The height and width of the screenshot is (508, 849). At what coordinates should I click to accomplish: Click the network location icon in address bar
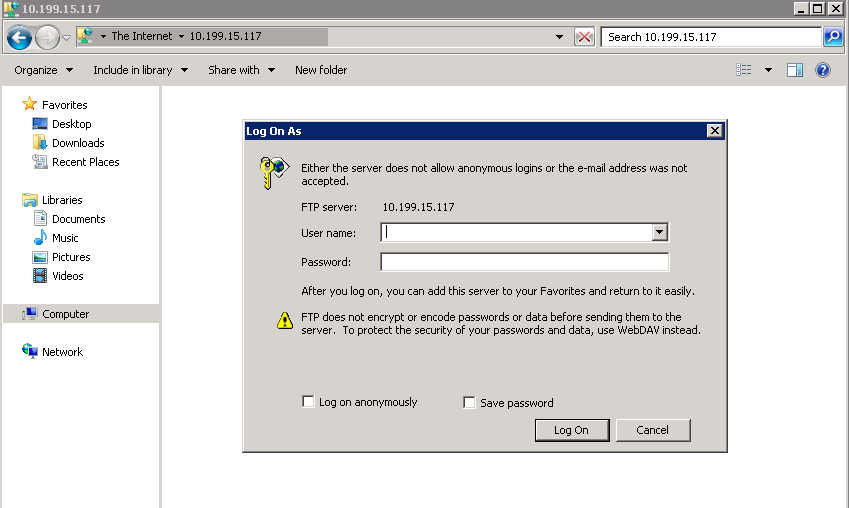(86, 36)
